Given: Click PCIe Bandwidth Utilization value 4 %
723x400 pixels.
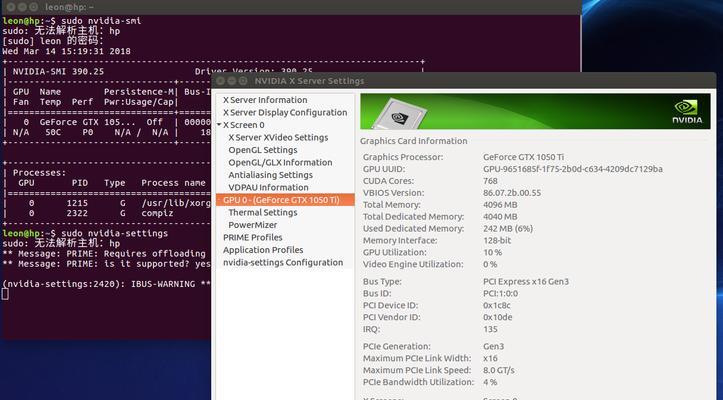Looking at the screenshot, I should point(490,382).
